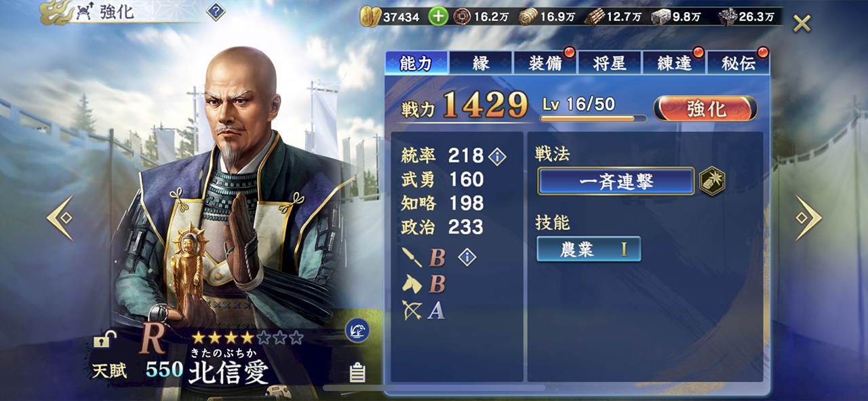Image resolution: width=868 pixels, height=401 pixels.
Task: Open the 装備 equipment tab
Action: (x=545, y=63)
